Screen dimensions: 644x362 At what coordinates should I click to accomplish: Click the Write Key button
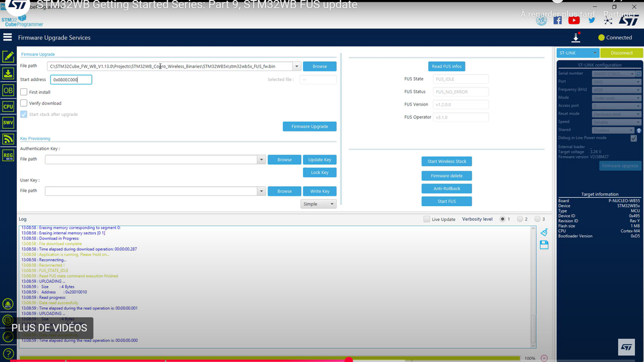[320, 191]
